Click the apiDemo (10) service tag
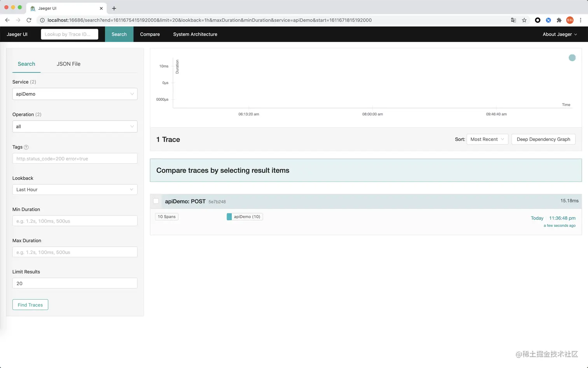The width and height of the screenshot is (588, 368). tap(245, 217)
